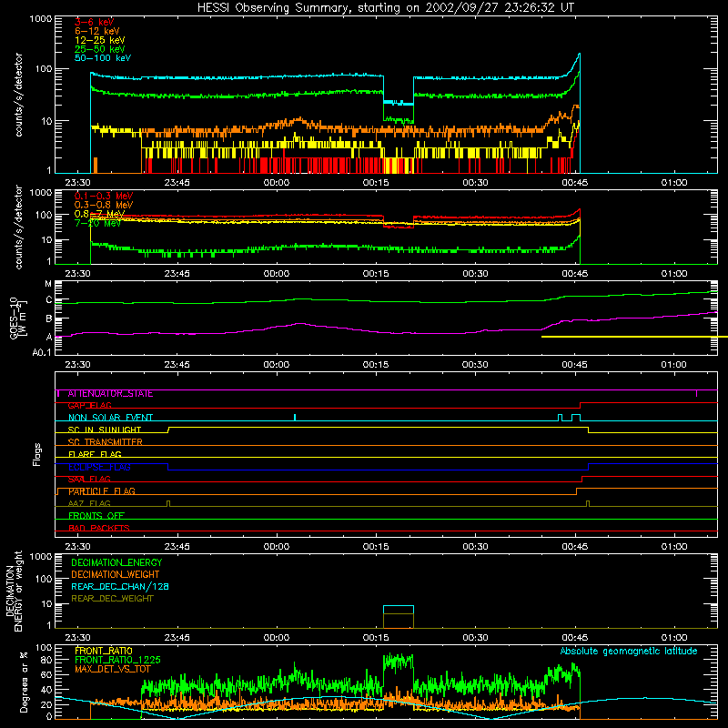Viewport: 728px width, 728px height.
Task: Click the 7-20 MeV legend label
Action: (97, 223)
